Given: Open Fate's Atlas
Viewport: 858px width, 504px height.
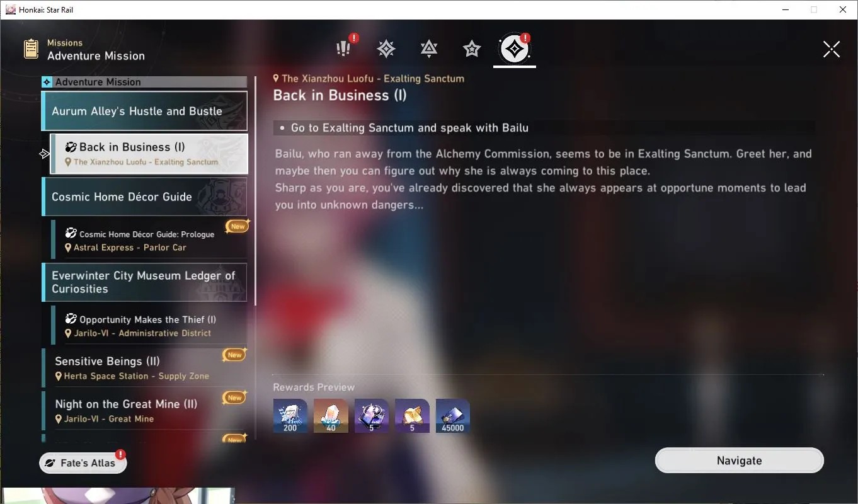Looking at the screenshot, I should (x=83, y=463).
